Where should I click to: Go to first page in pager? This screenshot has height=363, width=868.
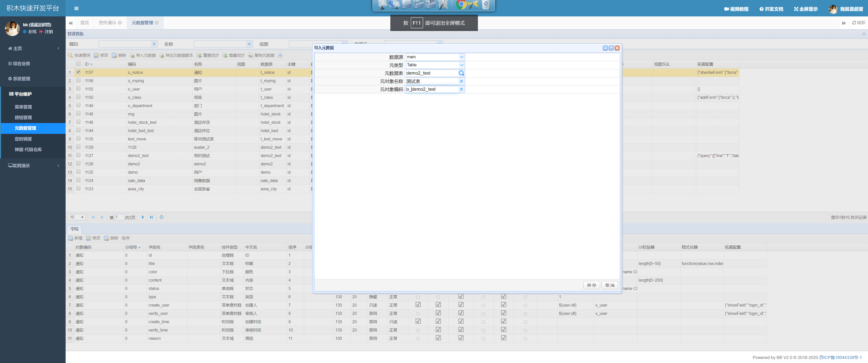[x=93, y=217]
